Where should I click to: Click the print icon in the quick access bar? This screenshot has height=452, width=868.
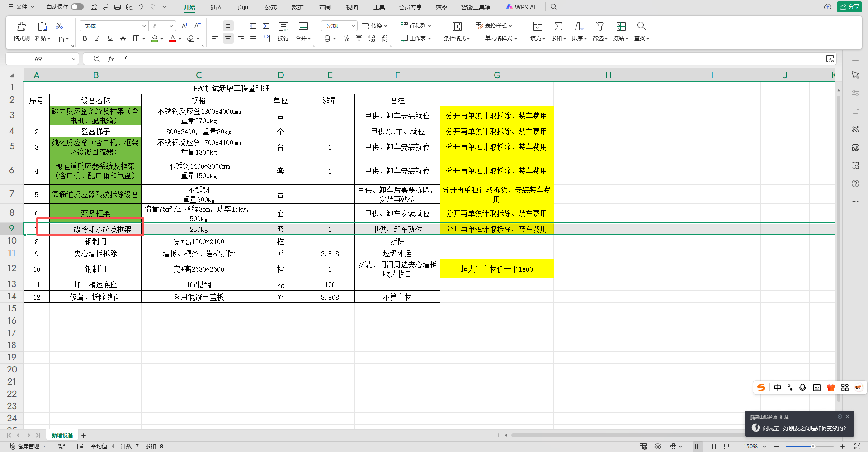[118, 7]
